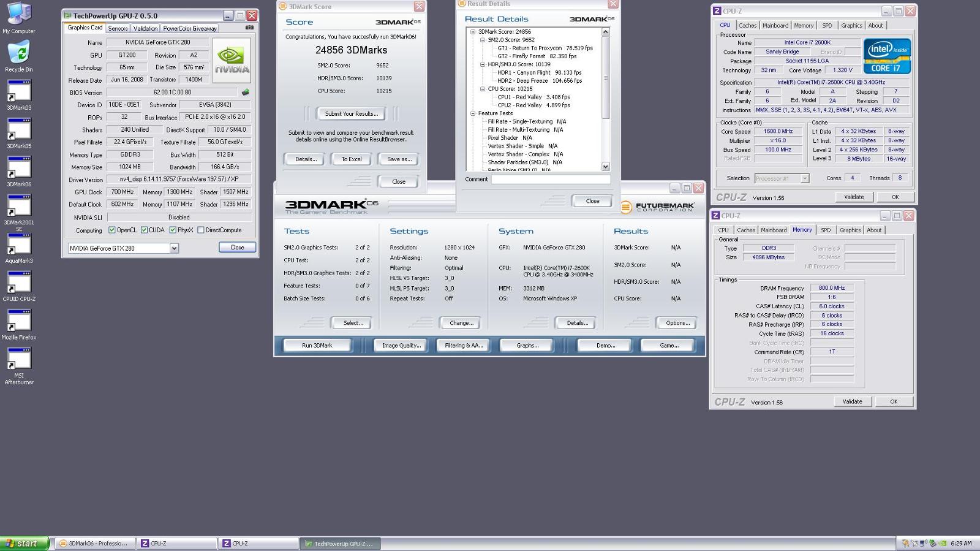Click the Demo... button
Screen dimensions: 980x551
(605, 346)
